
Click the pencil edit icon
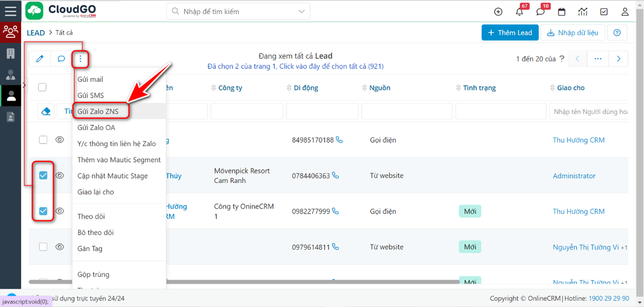coord(40,59)
